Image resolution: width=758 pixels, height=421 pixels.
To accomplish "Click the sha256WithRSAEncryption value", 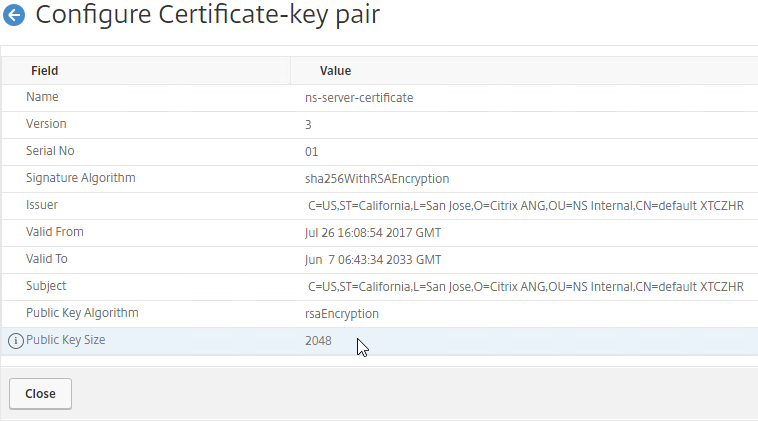I will (x=377, y=179).
